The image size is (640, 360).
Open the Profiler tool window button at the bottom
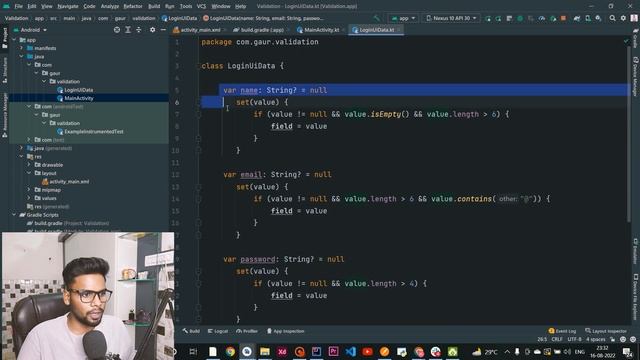coord(247,331)
